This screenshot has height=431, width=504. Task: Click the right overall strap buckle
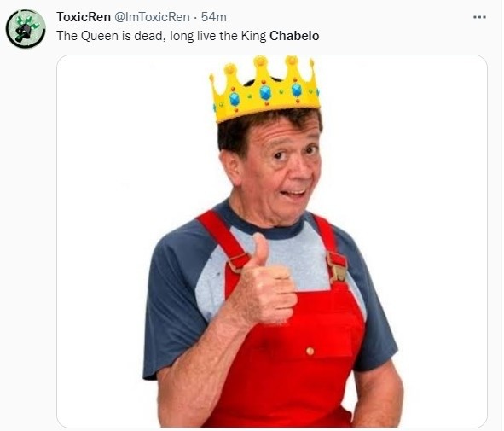click(x=337, y=266)
